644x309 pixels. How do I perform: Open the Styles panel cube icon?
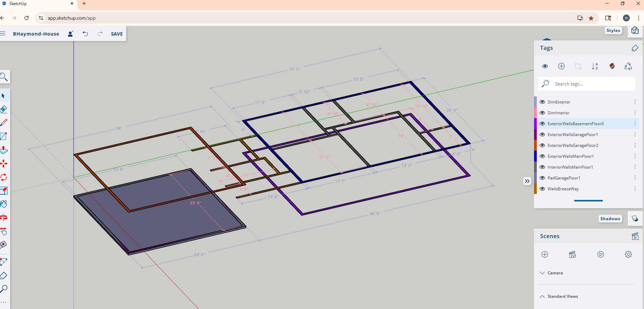tap(635, 31)
